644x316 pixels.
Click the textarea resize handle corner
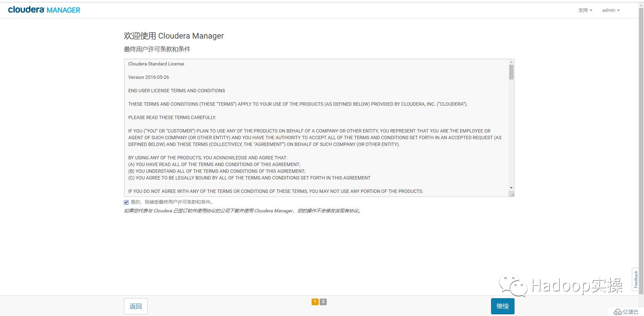point(512,194)
